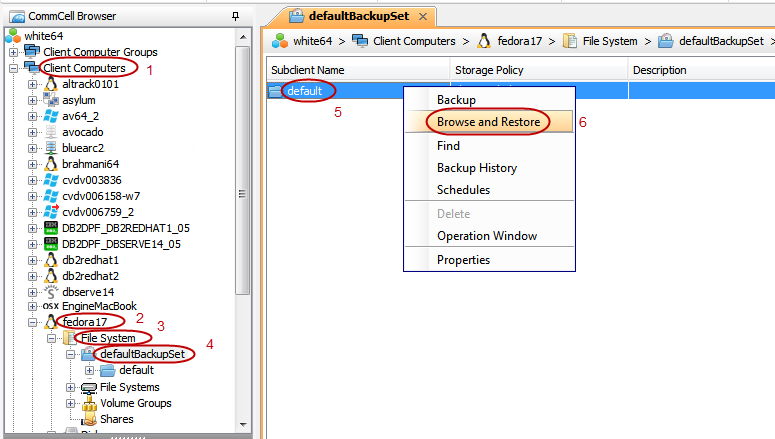Open Properties from the context menu

tap(463, 260)
